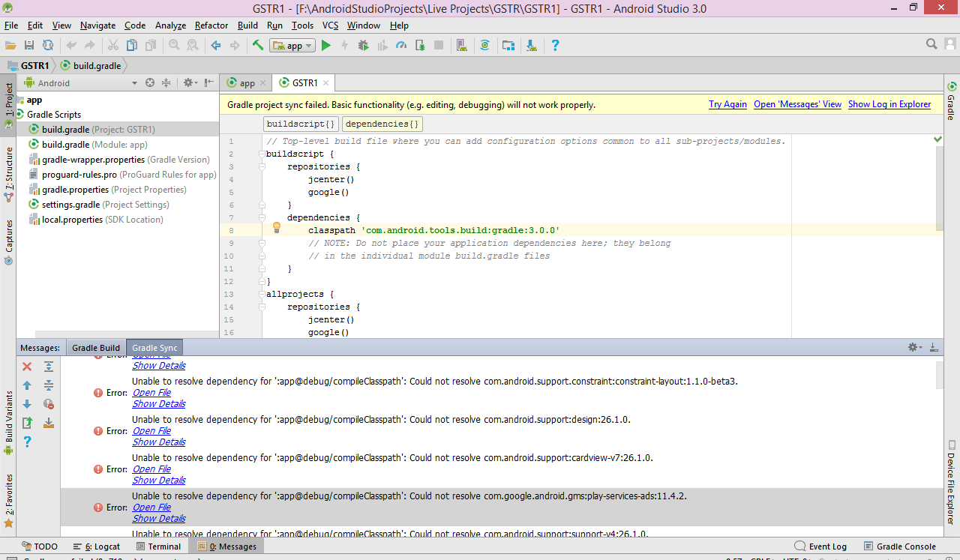Image resolution: width=960 pixels, height=560 pixels.
Task: Fold the buildscript block on line 2
Action: pyautogui.click(x=262, y=154)
